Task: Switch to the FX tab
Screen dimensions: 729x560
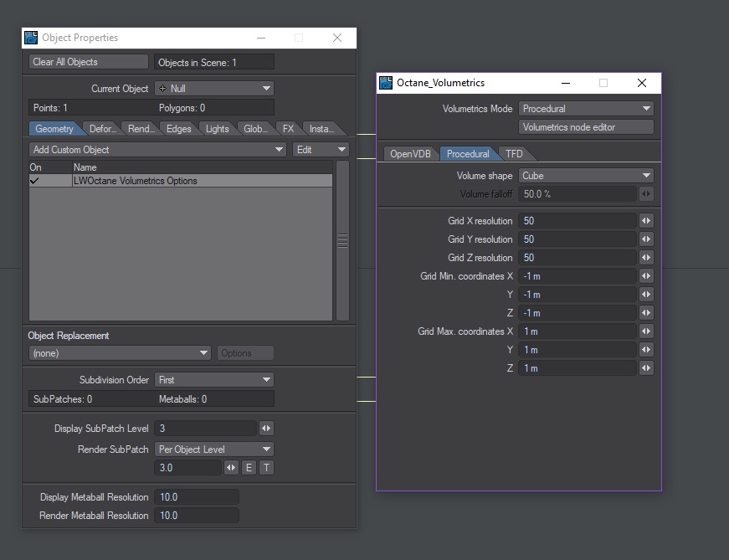Action: click(288, 129)
